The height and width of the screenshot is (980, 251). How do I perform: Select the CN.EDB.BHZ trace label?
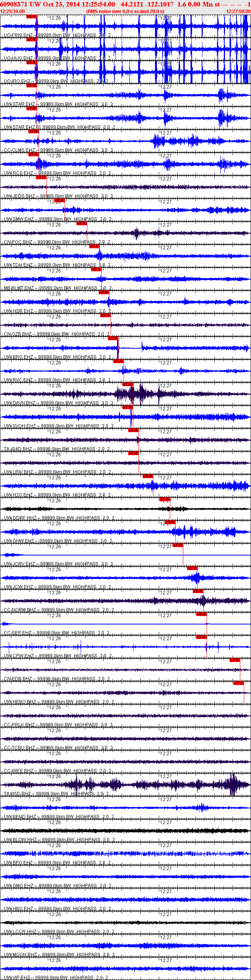pos(57,679)
